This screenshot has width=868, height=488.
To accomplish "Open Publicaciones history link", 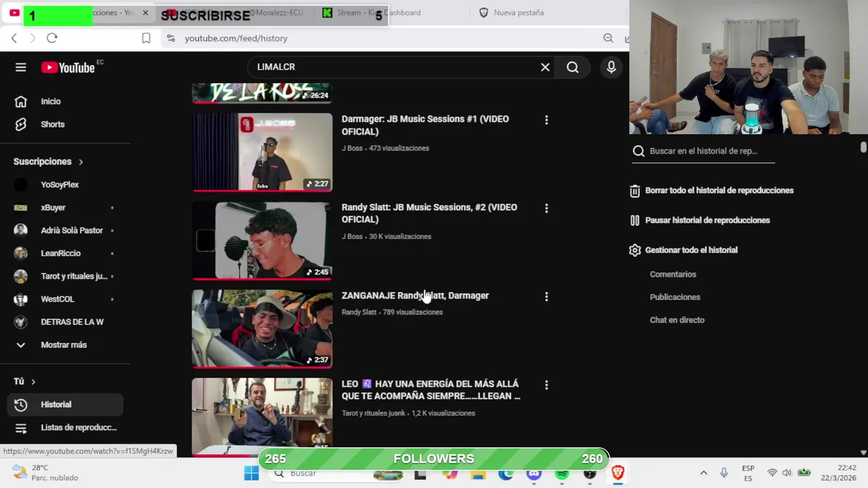I will coord(675,297).
